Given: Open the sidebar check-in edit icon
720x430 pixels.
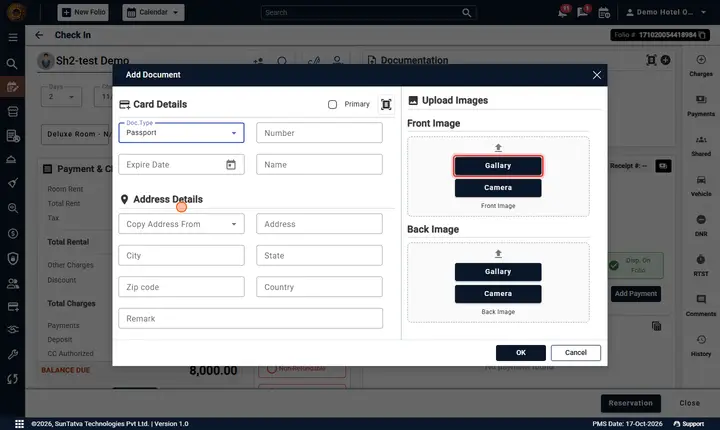Looking at the screenshot, I should pyautogui.click(x=12, y=87).
